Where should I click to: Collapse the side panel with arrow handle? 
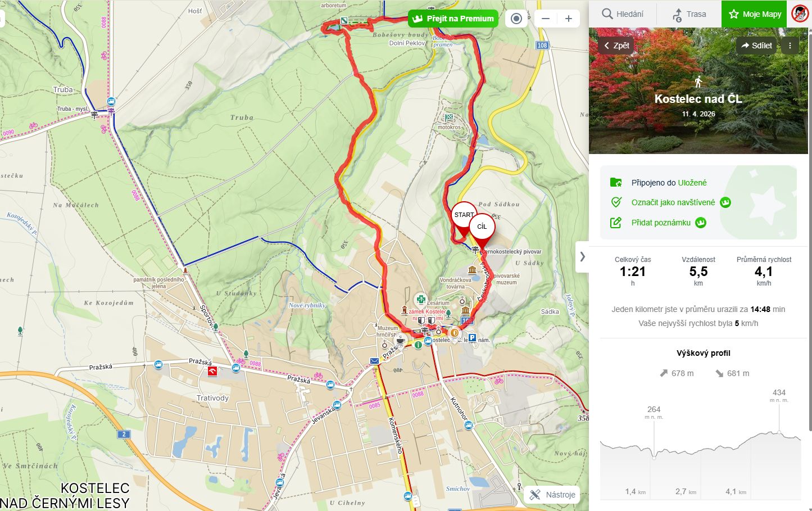[x=582, y=256]
